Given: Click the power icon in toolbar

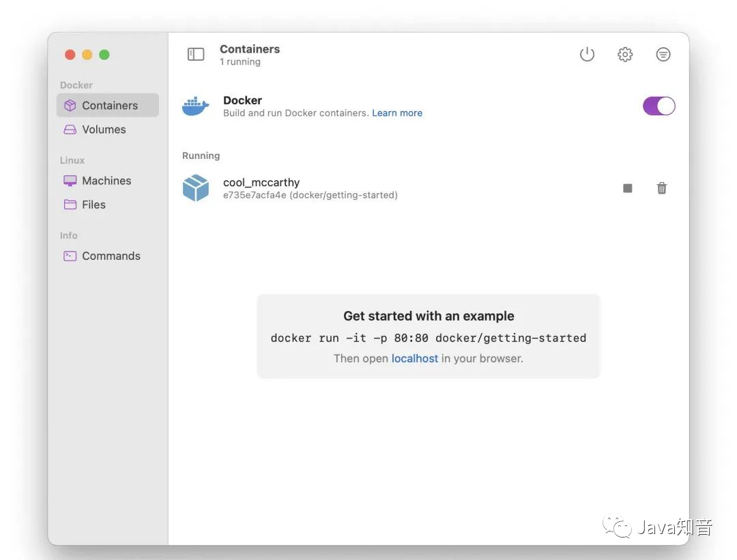Looking at the screenshot, I should (x=587, y=55).
